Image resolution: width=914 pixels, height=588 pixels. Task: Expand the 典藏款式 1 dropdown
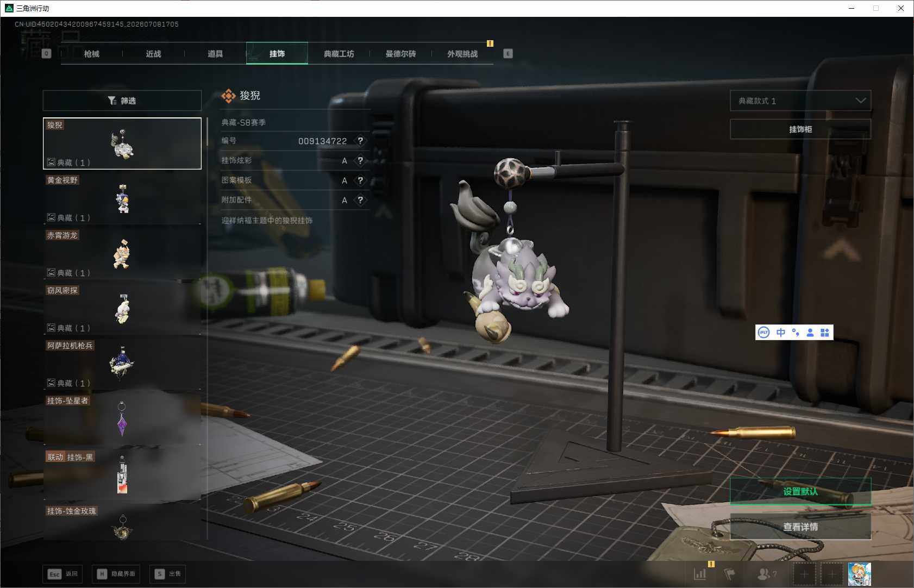point(800,101)
